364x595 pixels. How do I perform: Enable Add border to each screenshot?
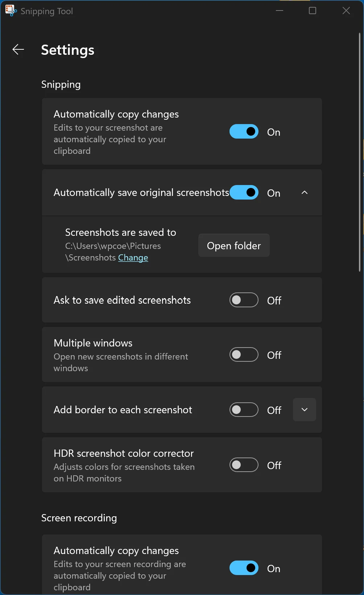click(244, 410)
